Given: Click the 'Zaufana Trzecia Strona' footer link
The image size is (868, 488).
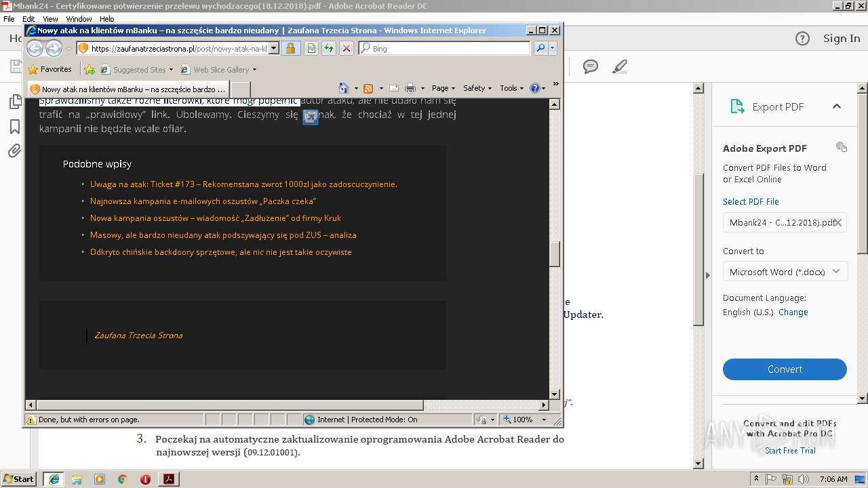Looking at the screenshot, I should point(138,335).
